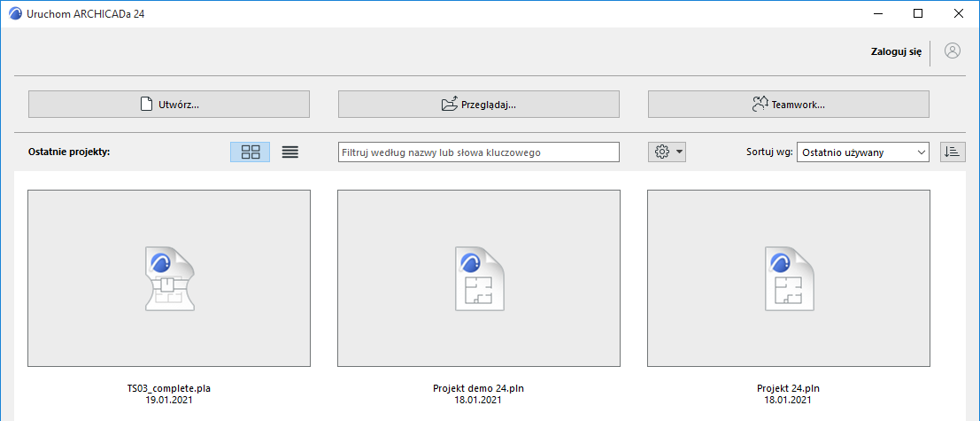Click the Utwórz... button
980x421 pixels.
[x=169, y=105]
